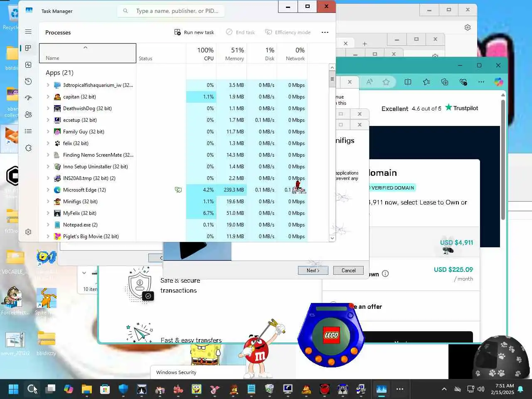This screenshot has width=532, height=399.
Task: Open Copilot icon in Edge toolbar
Action: coord(499,82)
